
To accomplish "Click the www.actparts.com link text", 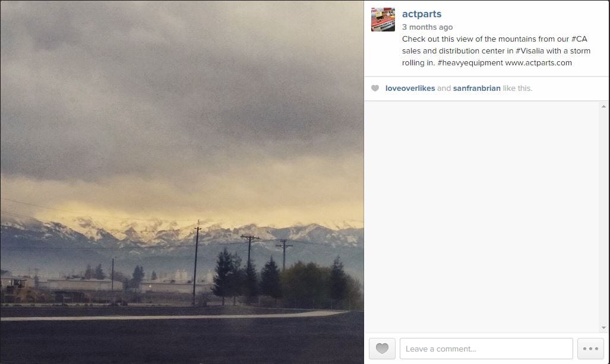I will pos(538,63).
